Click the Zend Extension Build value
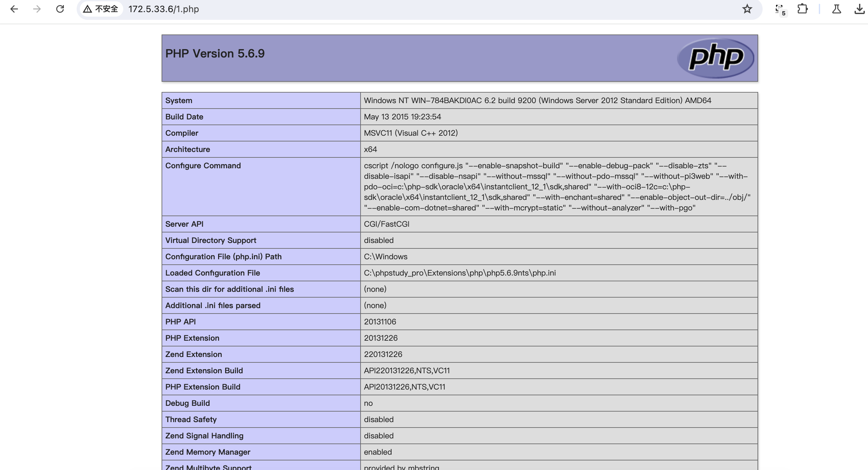 point(407,371)
